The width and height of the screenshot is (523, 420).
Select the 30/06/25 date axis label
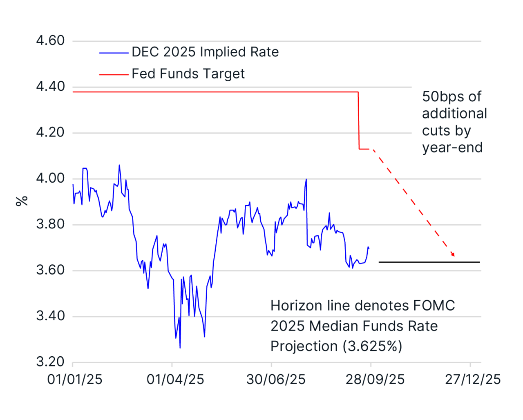tap(276, 380)
